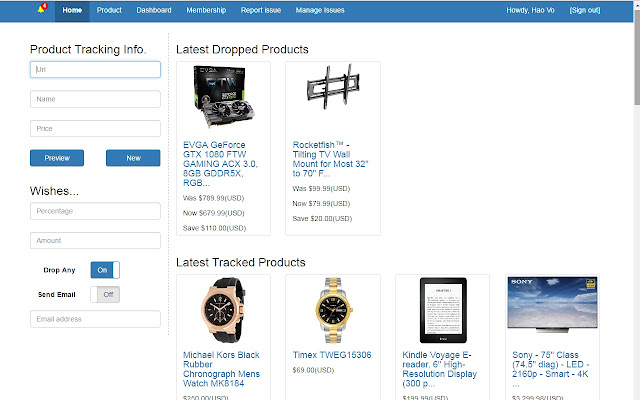Click the New button
The image size is (640, 400).
coord(133,158)
